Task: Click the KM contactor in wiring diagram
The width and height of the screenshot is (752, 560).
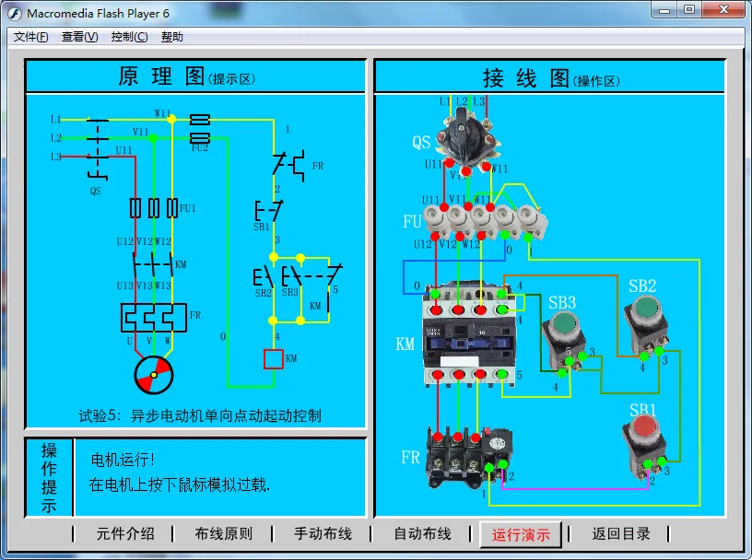Action: [470, 335]
